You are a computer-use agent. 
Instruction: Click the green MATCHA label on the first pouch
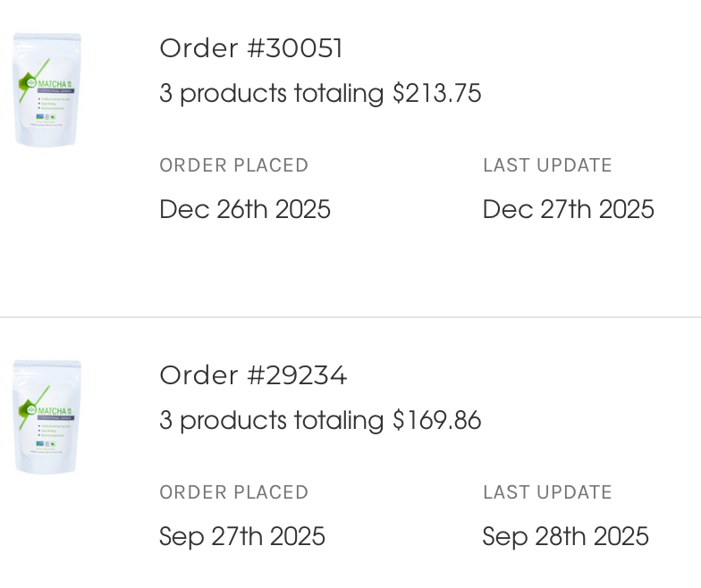click(51, 84)
